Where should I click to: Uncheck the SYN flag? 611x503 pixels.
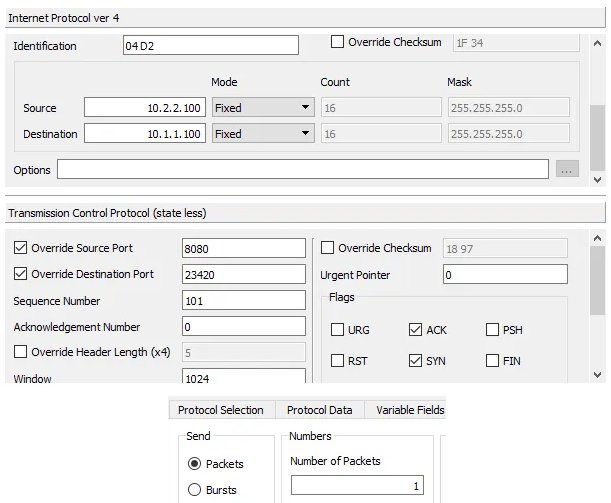pyautogui.click(x=415, y=360)
